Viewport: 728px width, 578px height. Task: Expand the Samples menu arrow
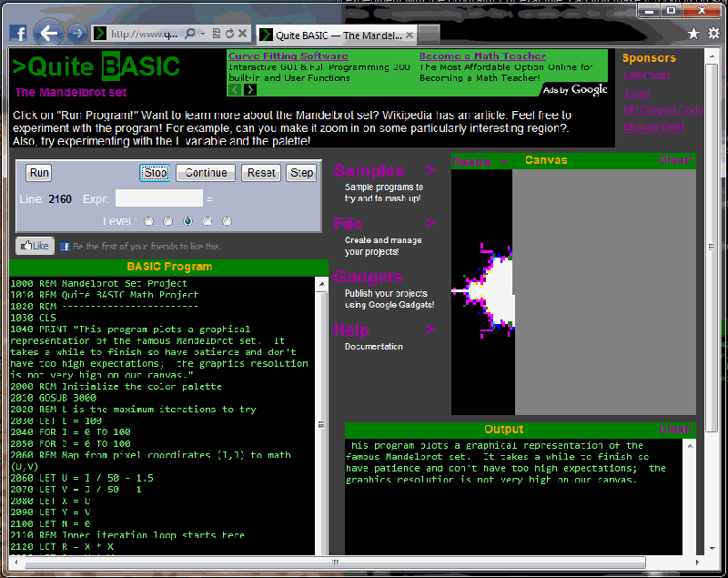(x=430, y=170)
